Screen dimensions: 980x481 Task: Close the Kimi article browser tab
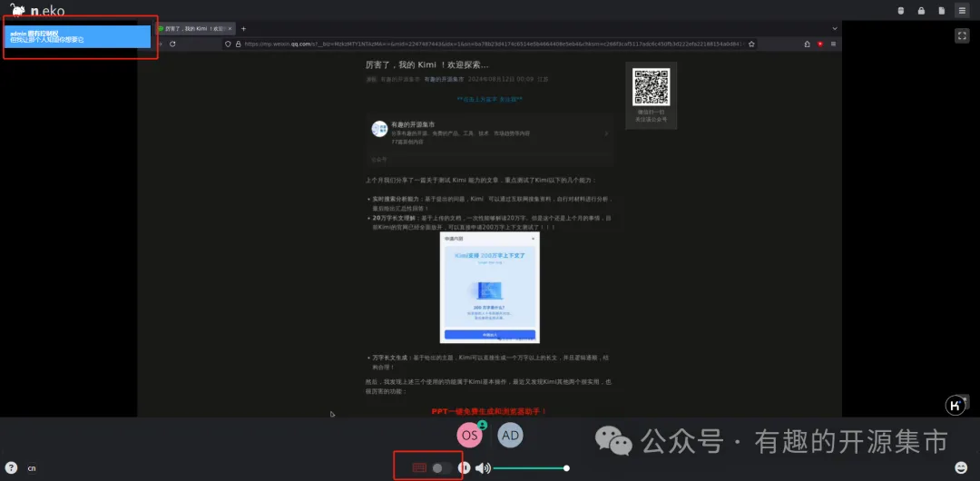[230, 29]
